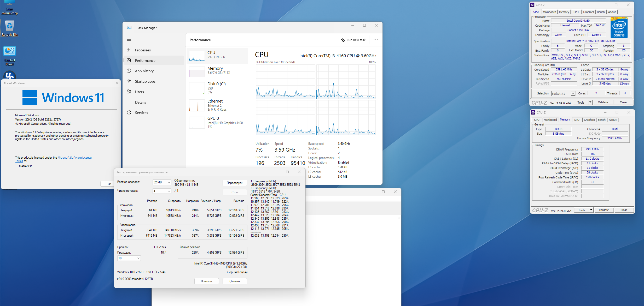Select the Performance page icon in sidebar
Image resolution: width=644 pixels, height=306 pixels.
(x=129, y=61)
